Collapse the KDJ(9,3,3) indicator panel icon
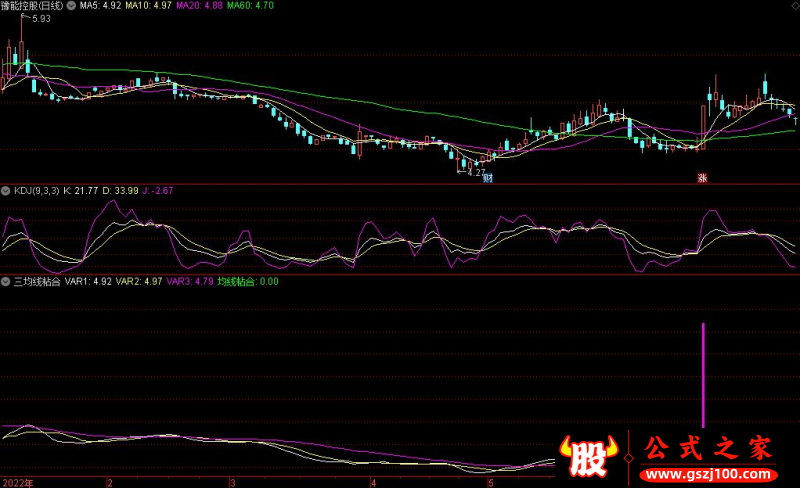800x488 pixels. tap(5, 189)
